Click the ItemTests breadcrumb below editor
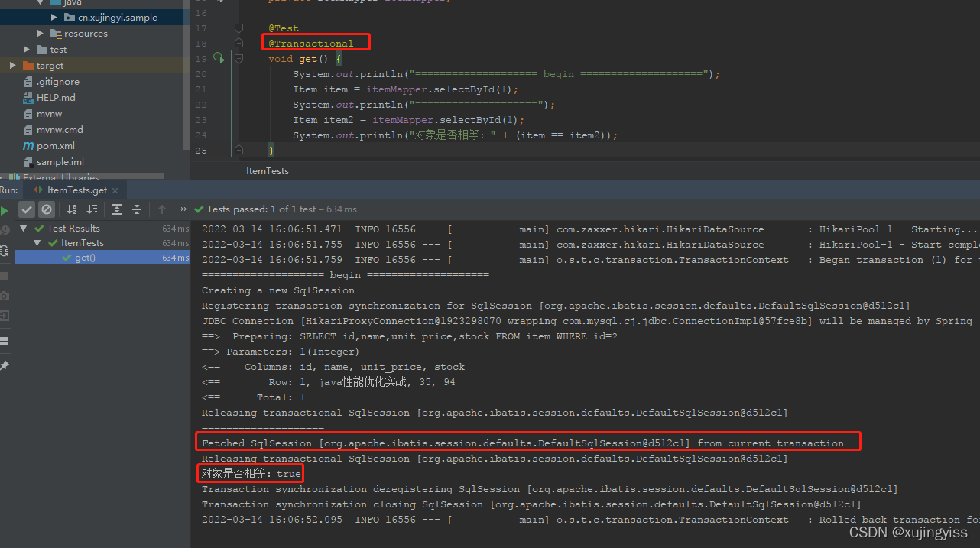This screenshot has height=548, width=980. click(x=268, y=171)
